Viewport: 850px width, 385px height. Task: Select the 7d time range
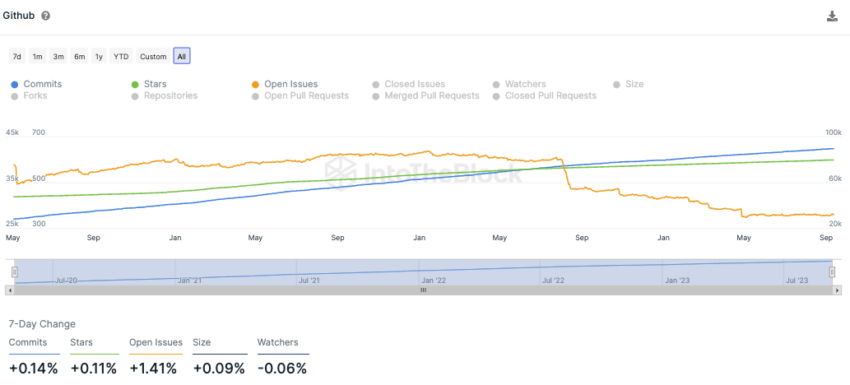tap(17, 56)
